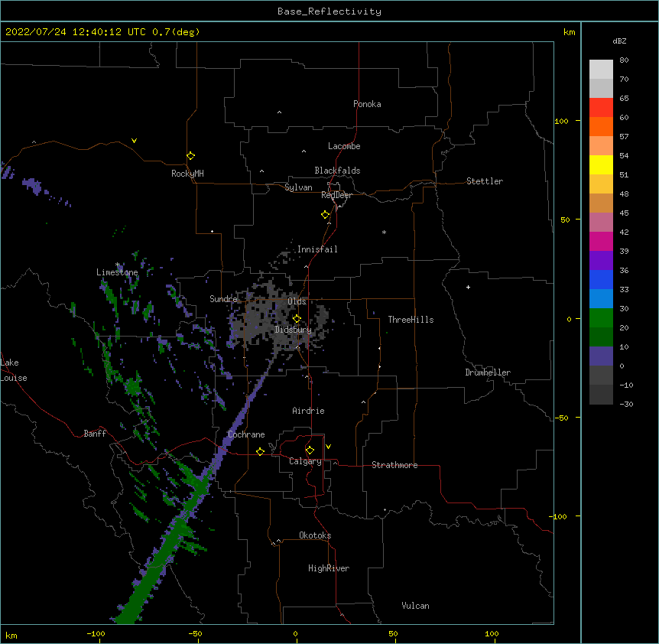Viewport: 659px width, 644px height.
Task: Click the Didsbury city label
Action: [x=294, y=330]
